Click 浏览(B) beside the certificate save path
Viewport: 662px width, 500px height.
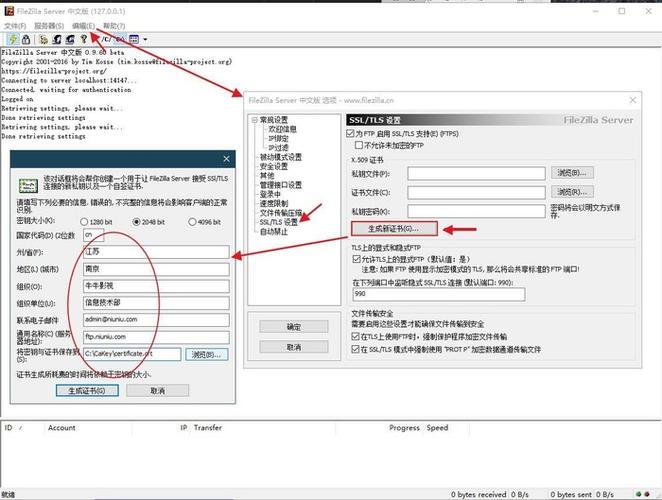(206, 354)
